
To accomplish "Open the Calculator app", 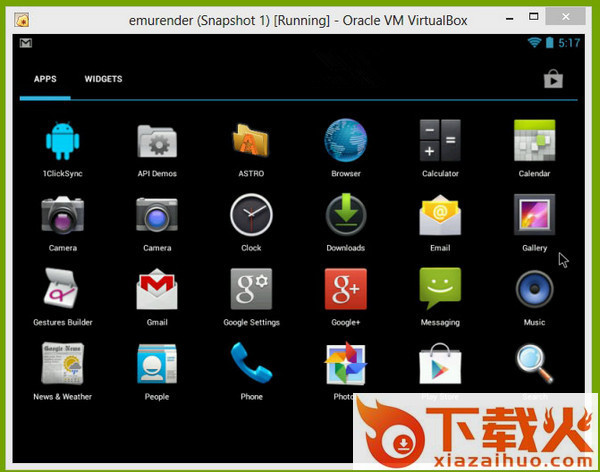I will click(440, 142).
